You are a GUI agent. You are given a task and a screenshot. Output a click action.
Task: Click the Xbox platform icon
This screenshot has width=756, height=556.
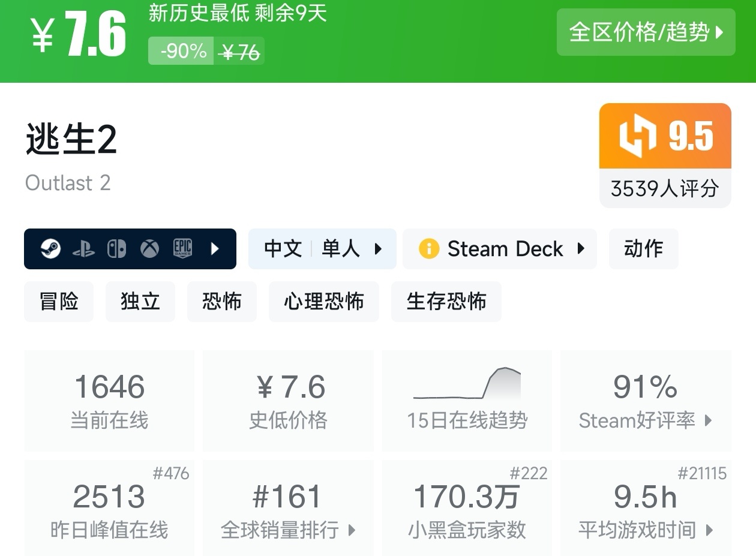[149, 248]
